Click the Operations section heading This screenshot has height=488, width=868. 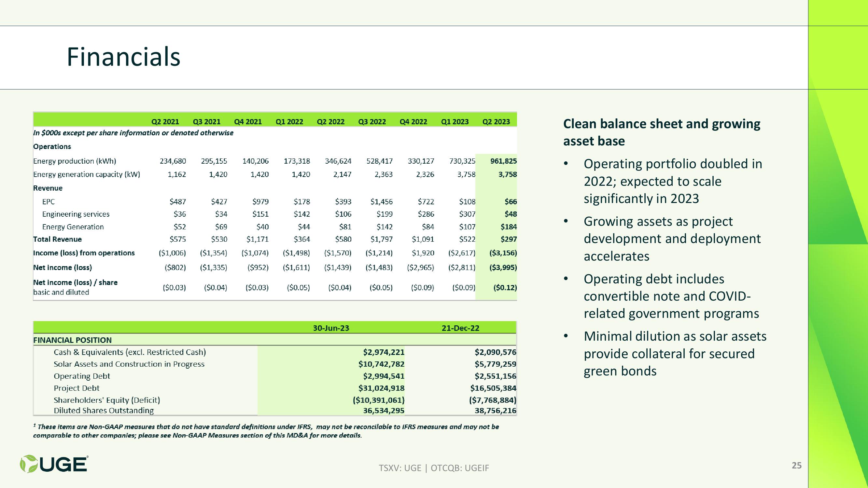pos(52,146)
